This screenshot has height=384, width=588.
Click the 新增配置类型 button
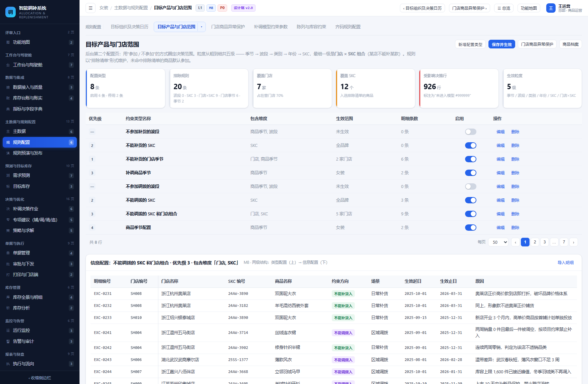(x=470, y=44)
